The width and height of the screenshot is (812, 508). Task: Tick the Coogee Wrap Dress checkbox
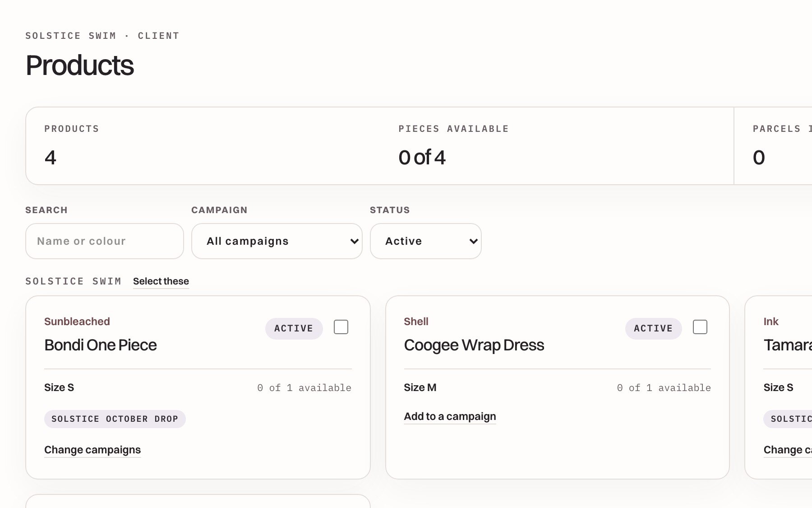(x=700, y=327)
